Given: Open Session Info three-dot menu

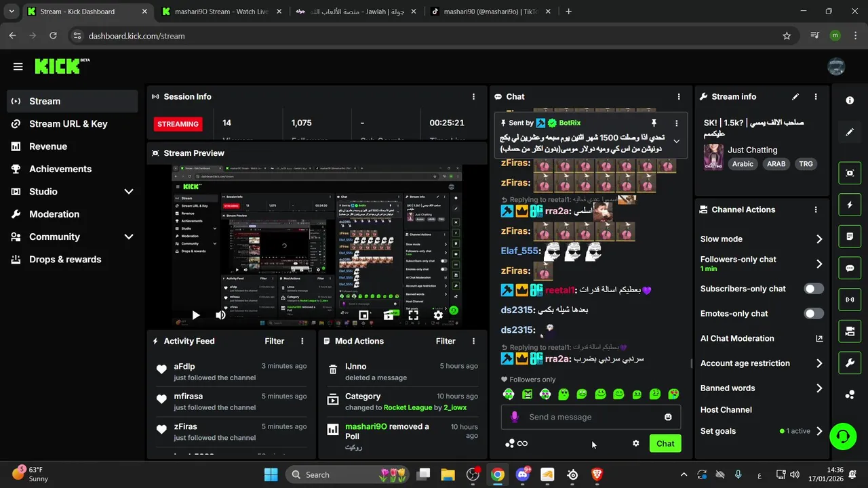Looking at the screenshot, I should coord(473,97).
